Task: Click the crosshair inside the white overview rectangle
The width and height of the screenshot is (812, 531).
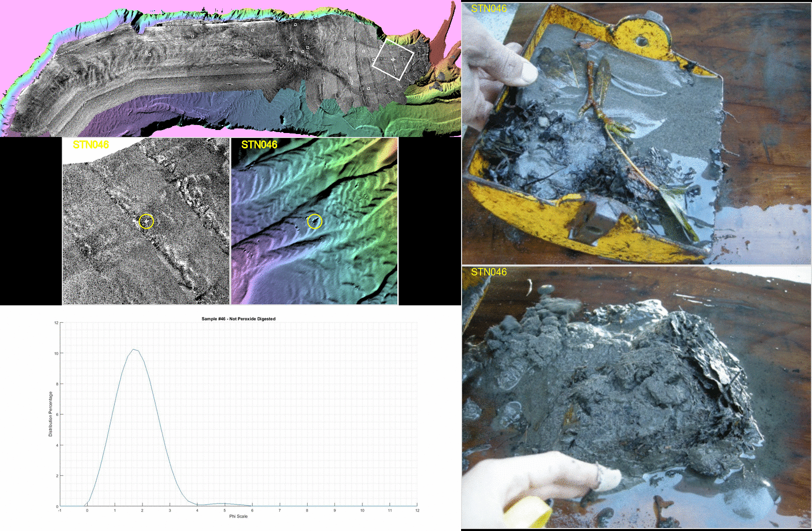Action: [393, 60]
